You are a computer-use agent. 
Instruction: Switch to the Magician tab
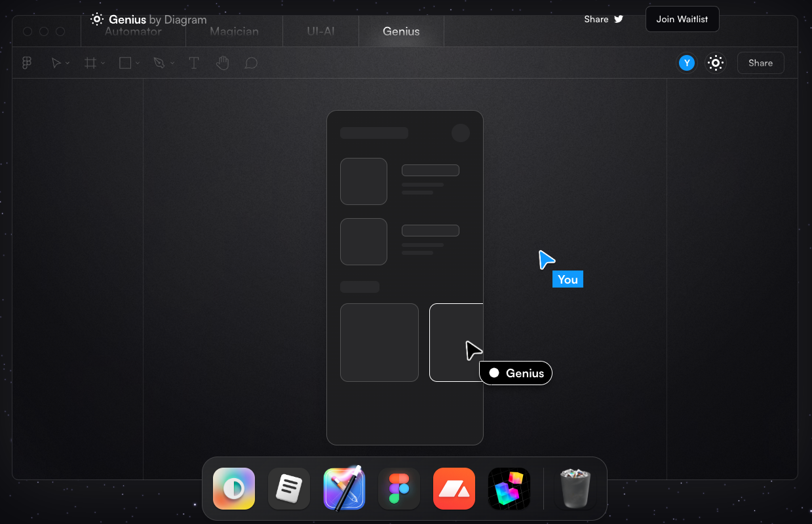234,31
